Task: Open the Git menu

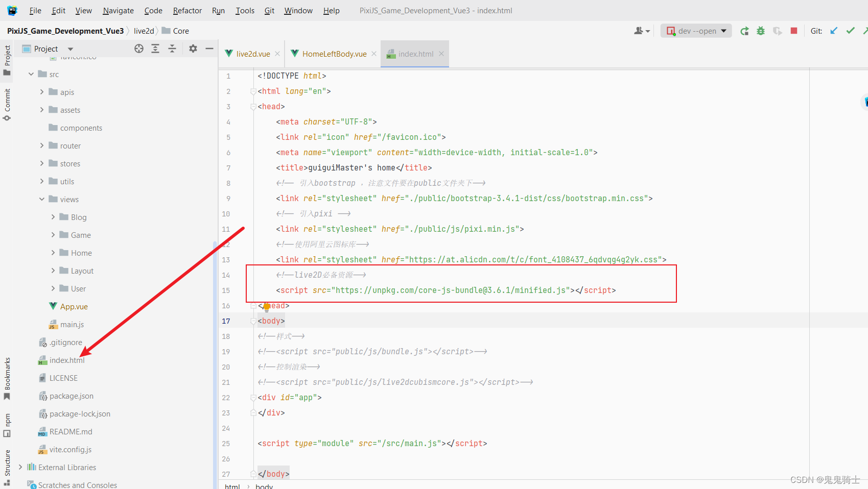Action: [x=269, y=11]
